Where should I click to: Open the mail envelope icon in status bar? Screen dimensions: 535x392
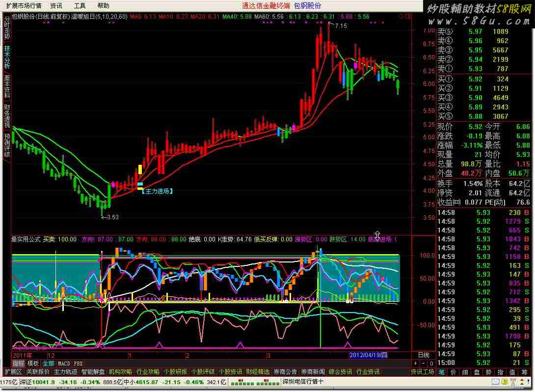point(495,382)
